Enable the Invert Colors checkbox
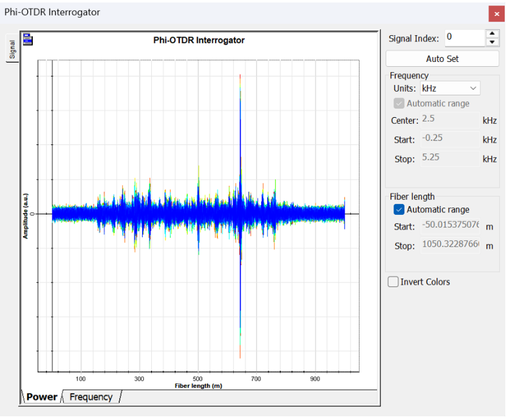 tap(393, 282)
